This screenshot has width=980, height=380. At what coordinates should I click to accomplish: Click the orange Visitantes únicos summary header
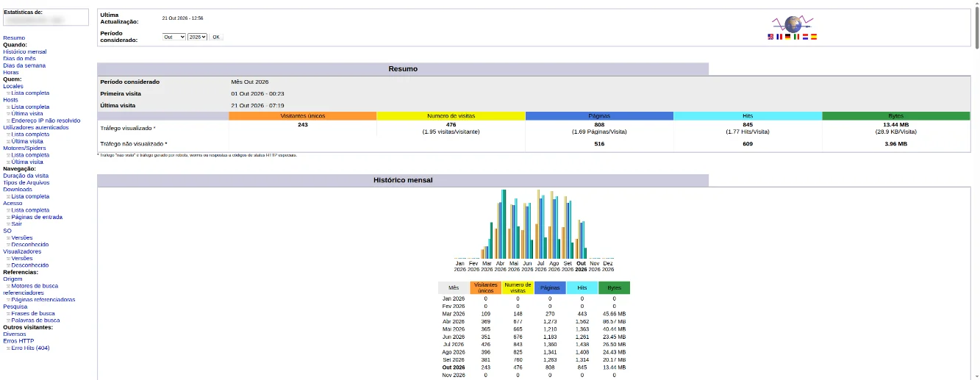pos(303,116)
